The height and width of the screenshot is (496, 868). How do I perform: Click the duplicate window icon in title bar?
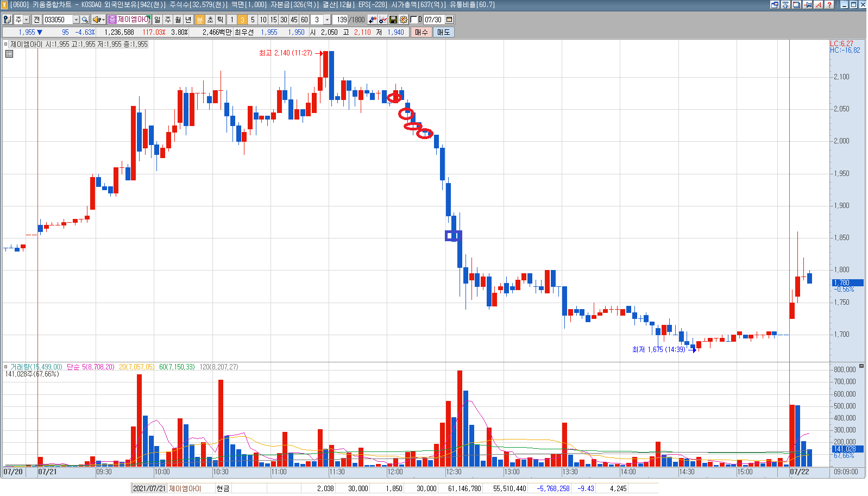(796, 4)
